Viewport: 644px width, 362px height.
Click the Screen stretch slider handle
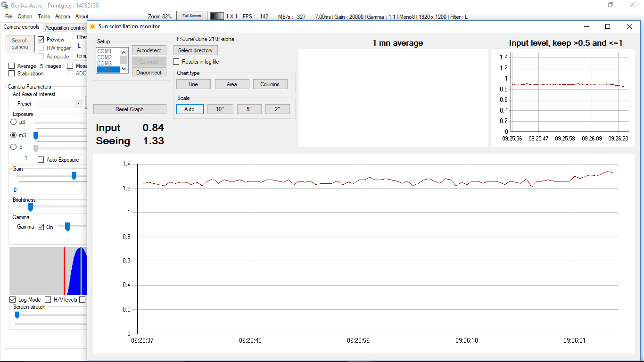(17, 315)
